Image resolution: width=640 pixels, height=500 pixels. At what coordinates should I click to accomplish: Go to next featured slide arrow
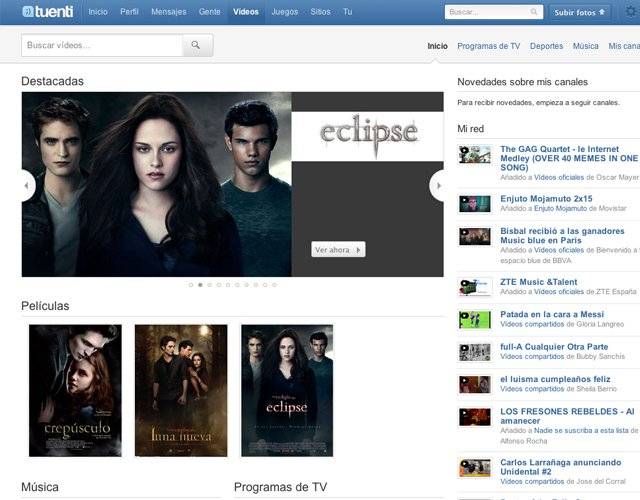438,186
